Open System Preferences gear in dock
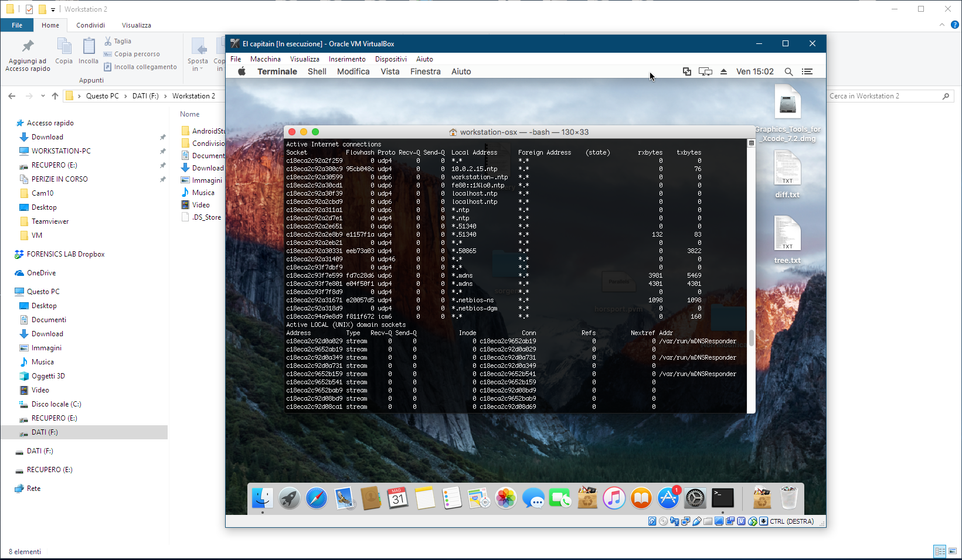Image resolution: width=962 pixels, height=560 pixels. [695, 498]
